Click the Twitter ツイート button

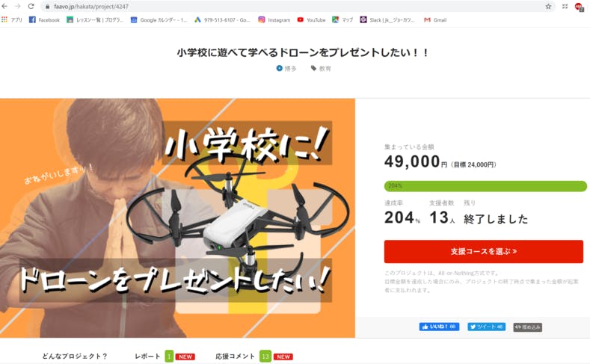pos(487,327)
